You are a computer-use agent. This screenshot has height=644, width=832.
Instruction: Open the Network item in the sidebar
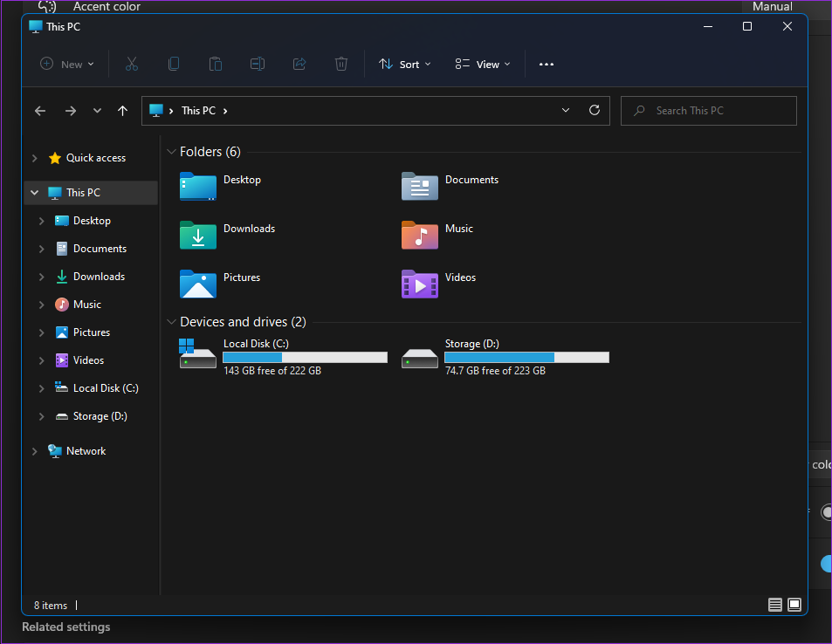click(85, 450)
